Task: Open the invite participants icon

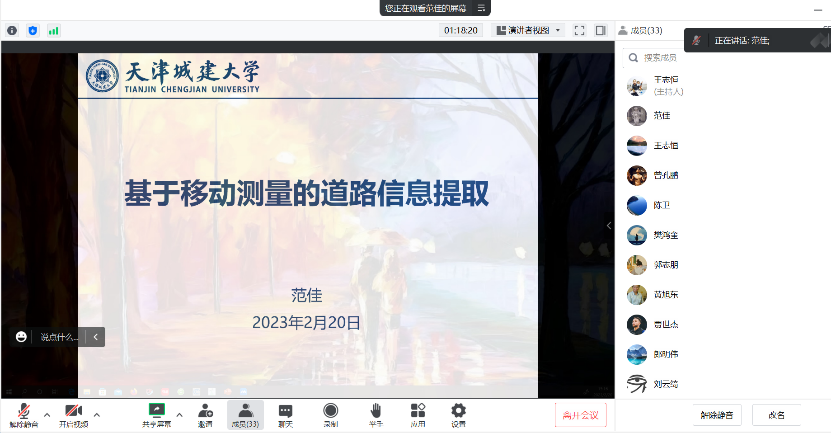Action: 205,415
